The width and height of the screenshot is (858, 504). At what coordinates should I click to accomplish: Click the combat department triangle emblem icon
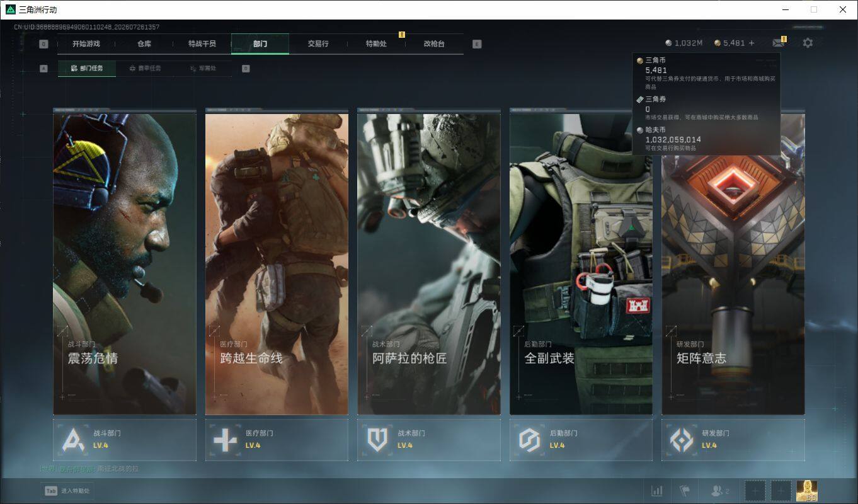[x=73, y=440]
